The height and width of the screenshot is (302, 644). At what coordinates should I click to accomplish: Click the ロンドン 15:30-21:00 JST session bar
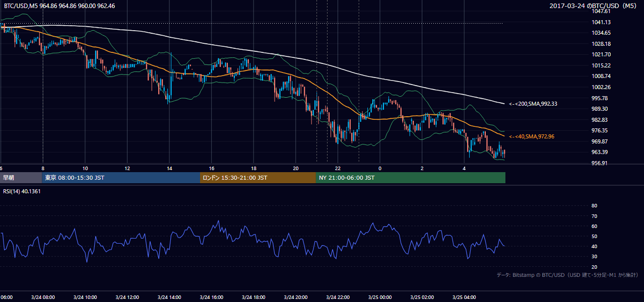pyautogui.click(x=258, y=178)
